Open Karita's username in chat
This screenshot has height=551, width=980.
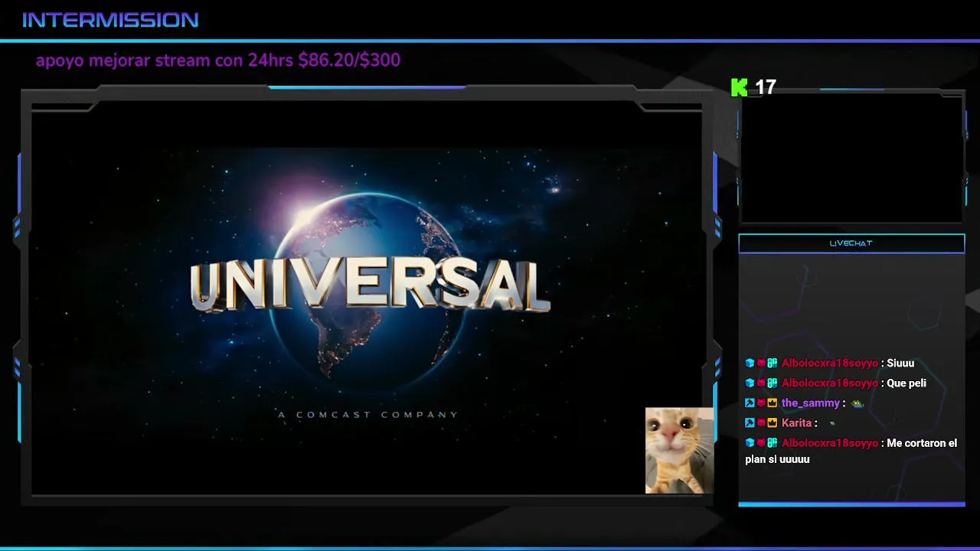[x=796, y=423]
